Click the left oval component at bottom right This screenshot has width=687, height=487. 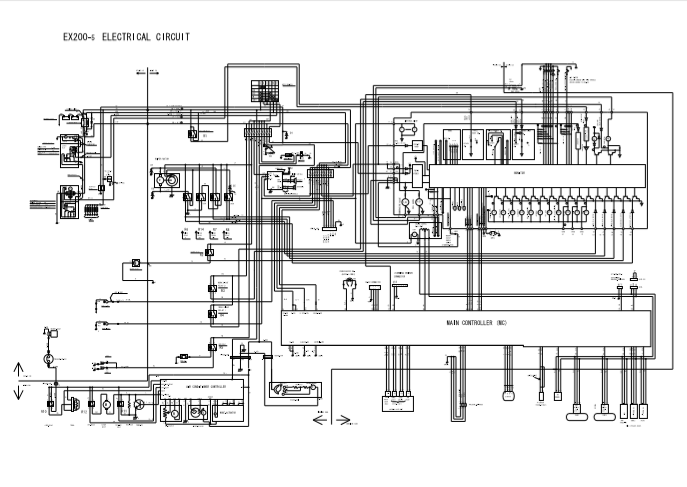576,412
